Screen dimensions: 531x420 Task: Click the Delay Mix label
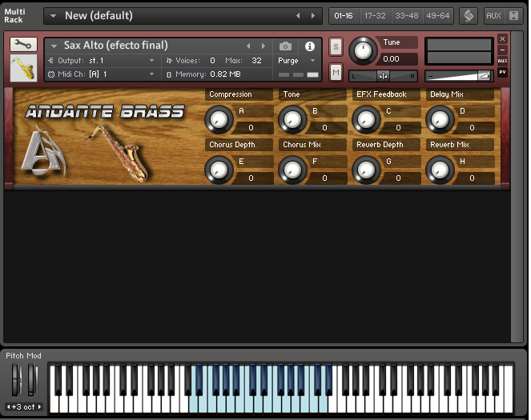[446, 94]
